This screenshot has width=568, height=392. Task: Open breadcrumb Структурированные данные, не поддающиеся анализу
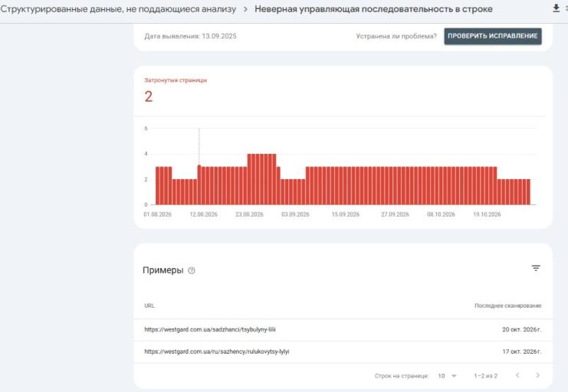tap(118, 9)
